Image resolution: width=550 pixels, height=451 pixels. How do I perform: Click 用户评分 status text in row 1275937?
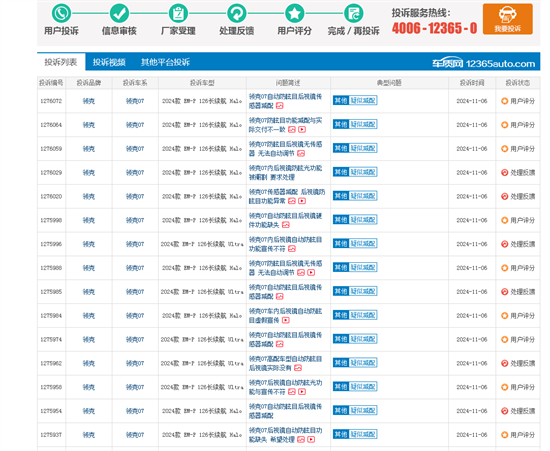[x=523, y=435]
